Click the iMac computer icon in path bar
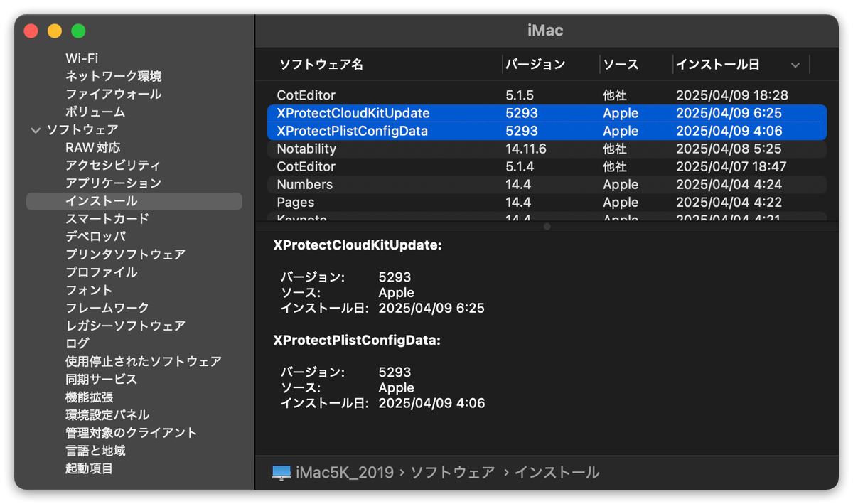 (281, 473)
